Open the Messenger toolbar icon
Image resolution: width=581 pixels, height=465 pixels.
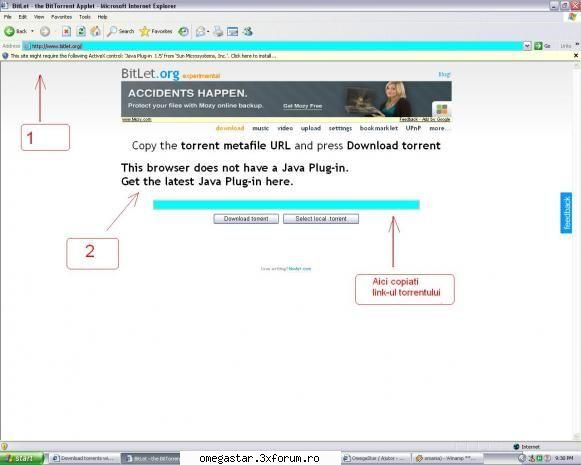pos(248,31)
